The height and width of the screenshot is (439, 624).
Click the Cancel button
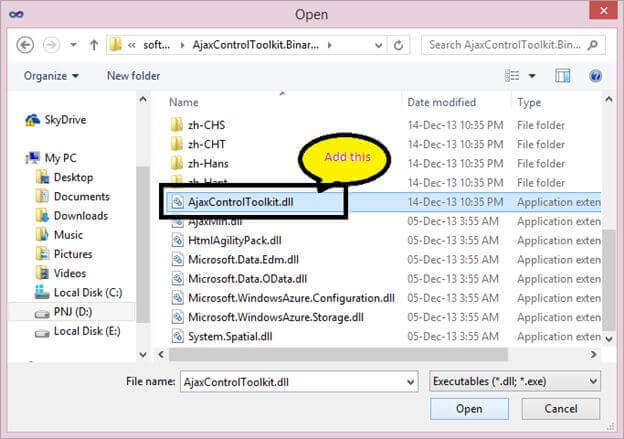coord(561,409)
